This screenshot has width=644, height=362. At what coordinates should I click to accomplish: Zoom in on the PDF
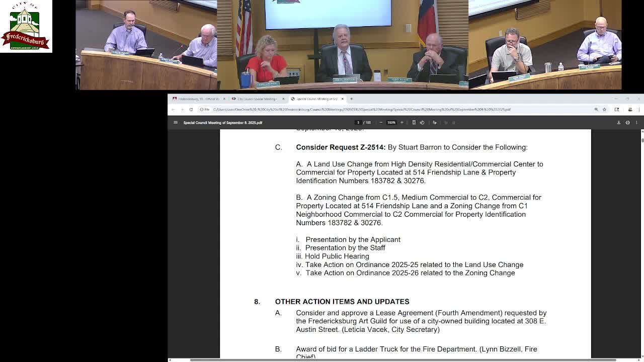pyautogui.click(x=401, y=122)
